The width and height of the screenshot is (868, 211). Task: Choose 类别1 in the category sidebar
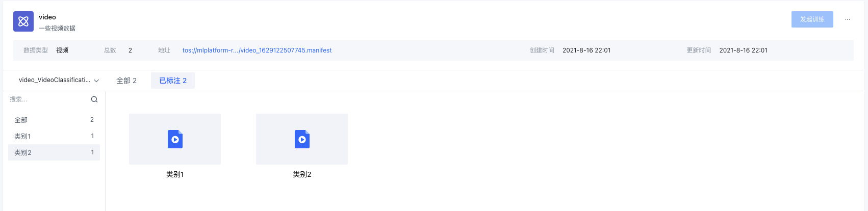coord(22,136)
